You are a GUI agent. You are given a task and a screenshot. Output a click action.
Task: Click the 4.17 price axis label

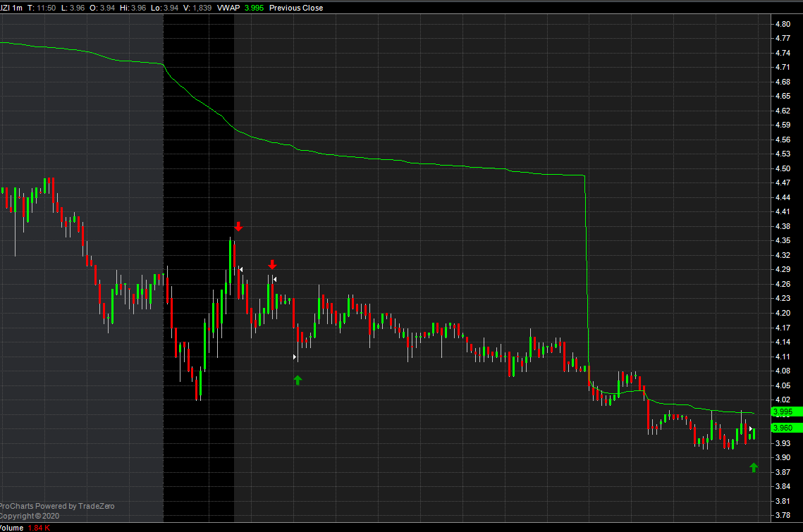[783, 328]
